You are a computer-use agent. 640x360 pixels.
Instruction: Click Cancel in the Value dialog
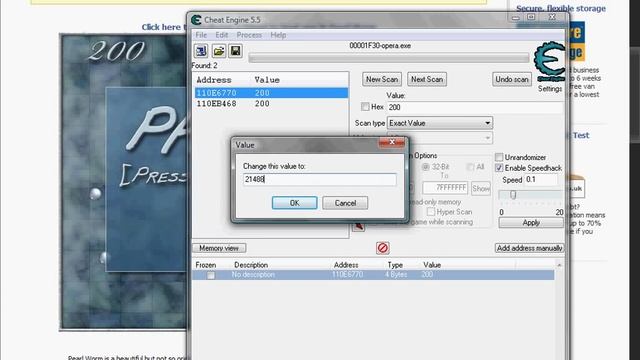click(345, 203)
